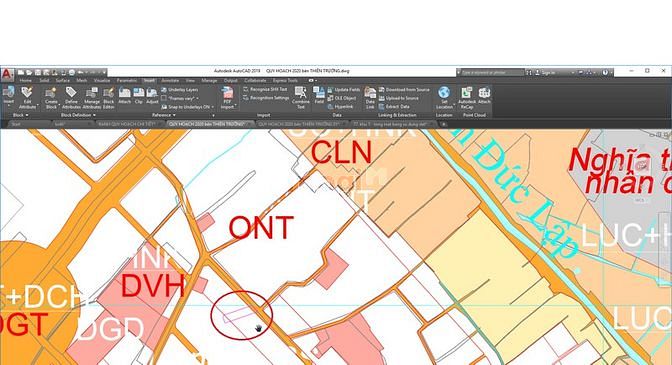Open Recognition Settings
This screenshot has width=672, height=365.
pyautogui.click(x=266, y=98)
